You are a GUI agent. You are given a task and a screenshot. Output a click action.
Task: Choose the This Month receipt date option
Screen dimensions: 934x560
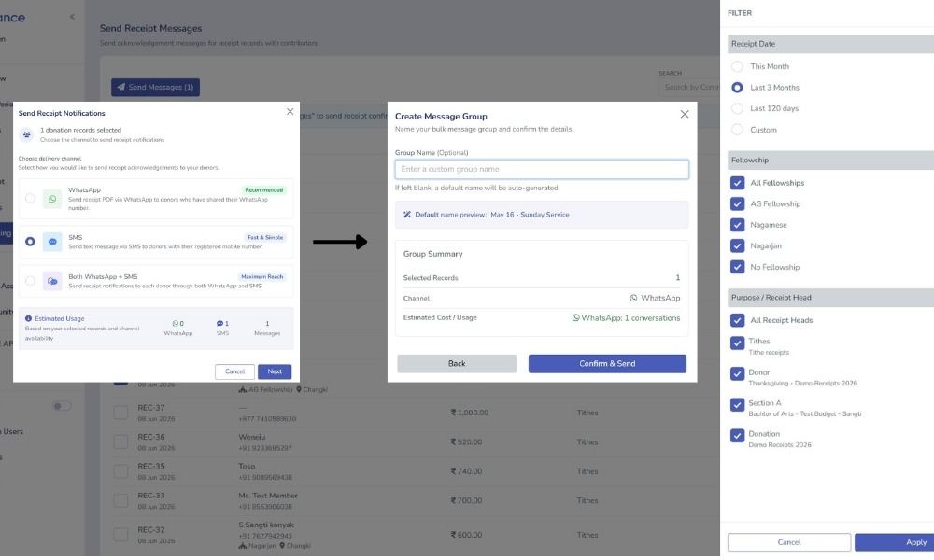[738, 66]
